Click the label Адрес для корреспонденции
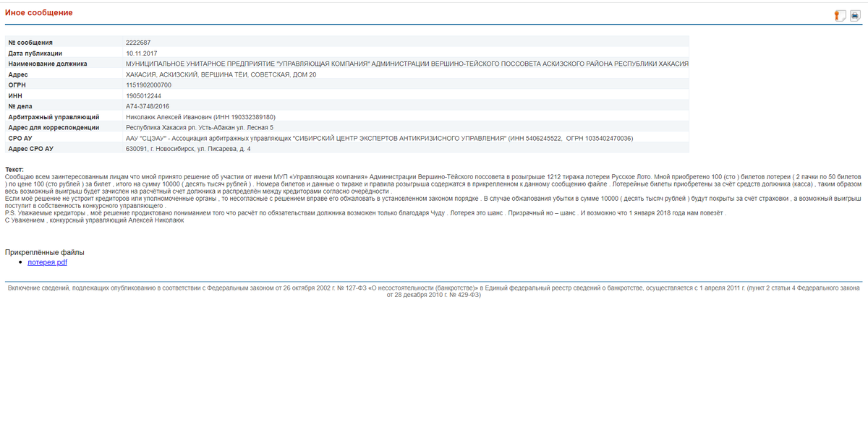This screenshot has width=868, height=427. pyautogui.click(x=54, y=127)
